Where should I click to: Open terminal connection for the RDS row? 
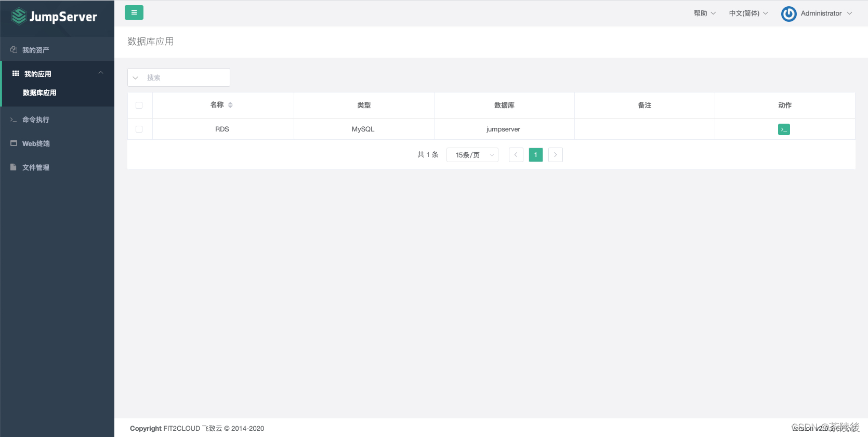pos(784,129)
